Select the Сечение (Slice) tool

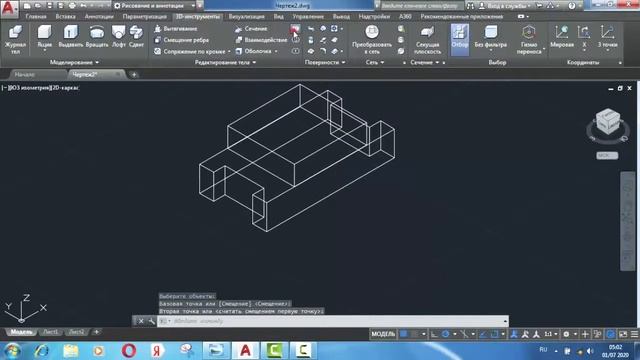(251, 29)
